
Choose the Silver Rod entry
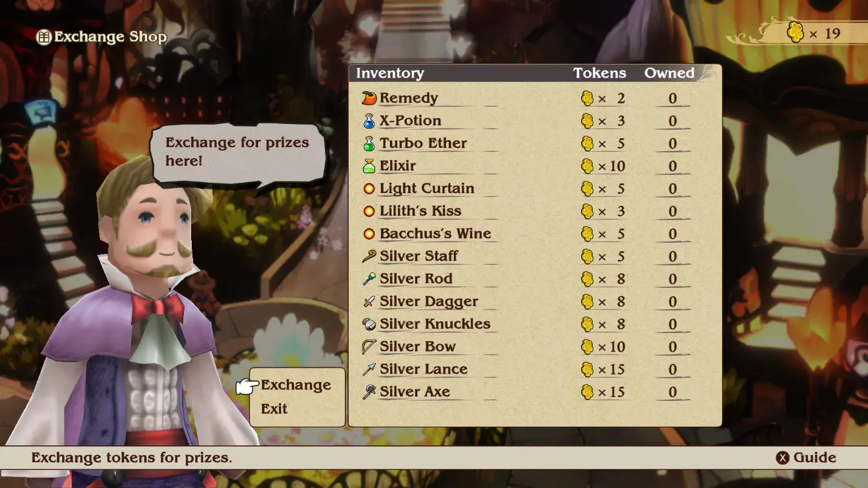pyautogui.click(x=526, y=279)
